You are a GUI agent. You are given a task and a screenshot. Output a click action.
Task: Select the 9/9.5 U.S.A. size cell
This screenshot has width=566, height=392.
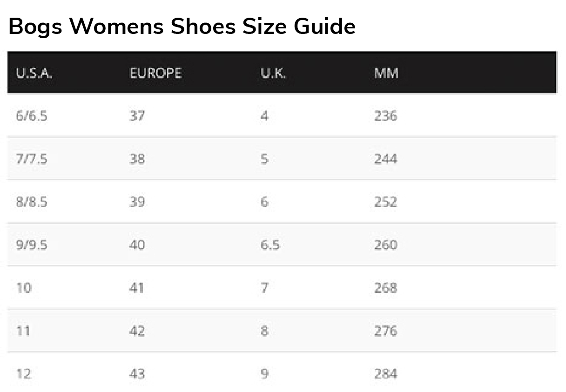tap(32, 245)
